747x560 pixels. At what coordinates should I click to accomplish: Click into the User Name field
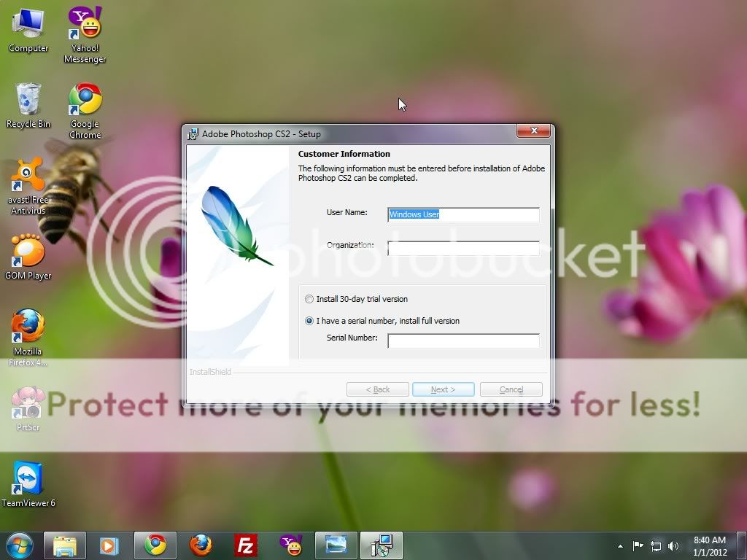point(463,215)
